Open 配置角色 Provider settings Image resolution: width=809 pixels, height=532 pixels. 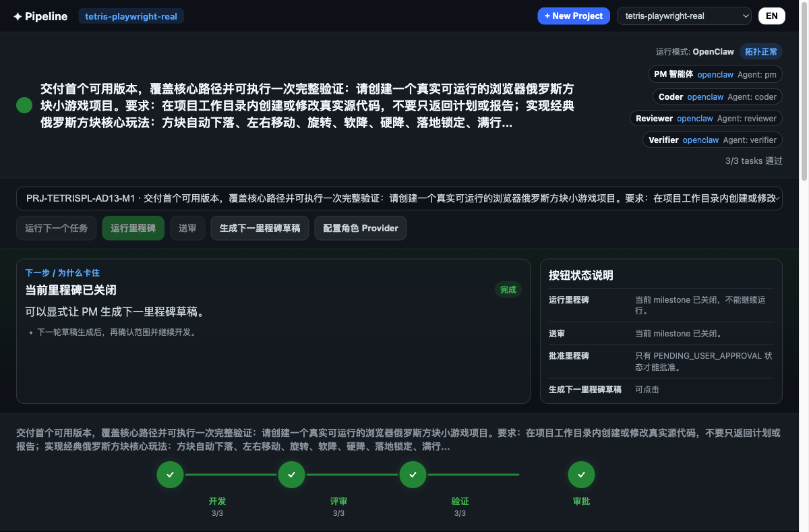coord(360,228)
